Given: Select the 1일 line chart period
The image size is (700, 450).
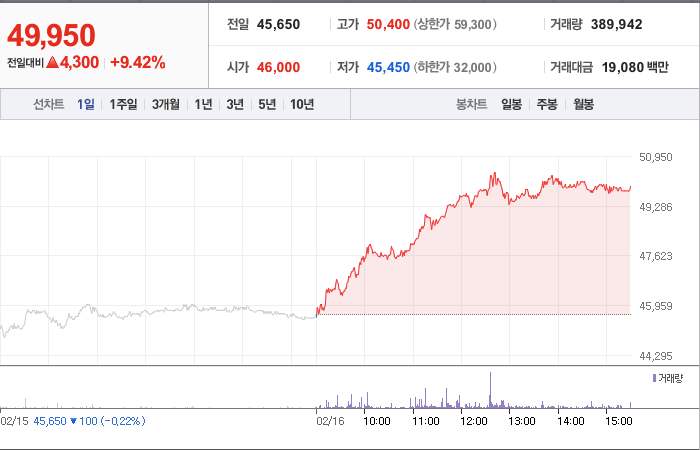Looking at the screenshot, I should pos(86,104).
